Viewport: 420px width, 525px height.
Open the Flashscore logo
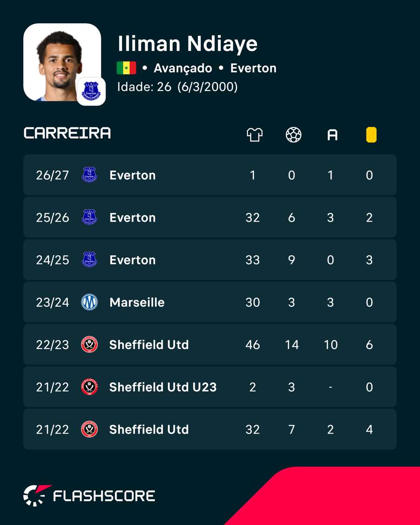89,496
